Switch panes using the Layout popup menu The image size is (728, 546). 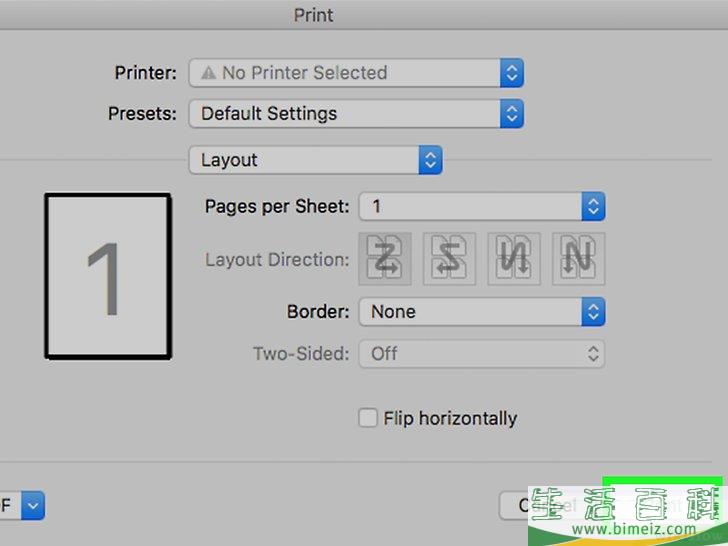click(x=315, y=160)
